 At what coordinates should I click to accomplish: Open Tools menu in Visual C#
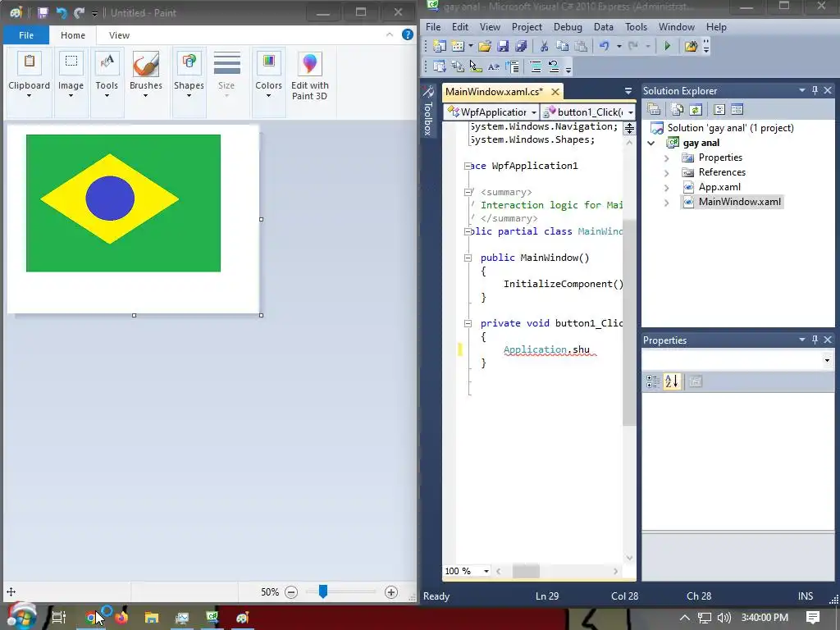coord(636,27)
